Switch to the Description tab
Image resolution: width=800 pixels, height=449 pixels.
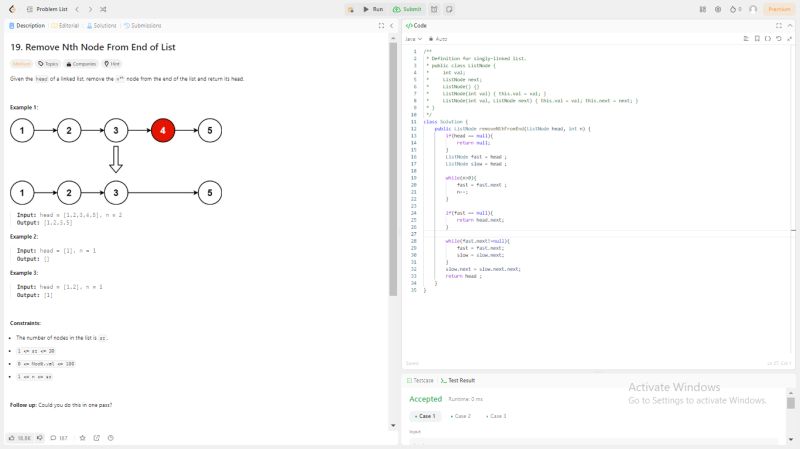(27, 26)
